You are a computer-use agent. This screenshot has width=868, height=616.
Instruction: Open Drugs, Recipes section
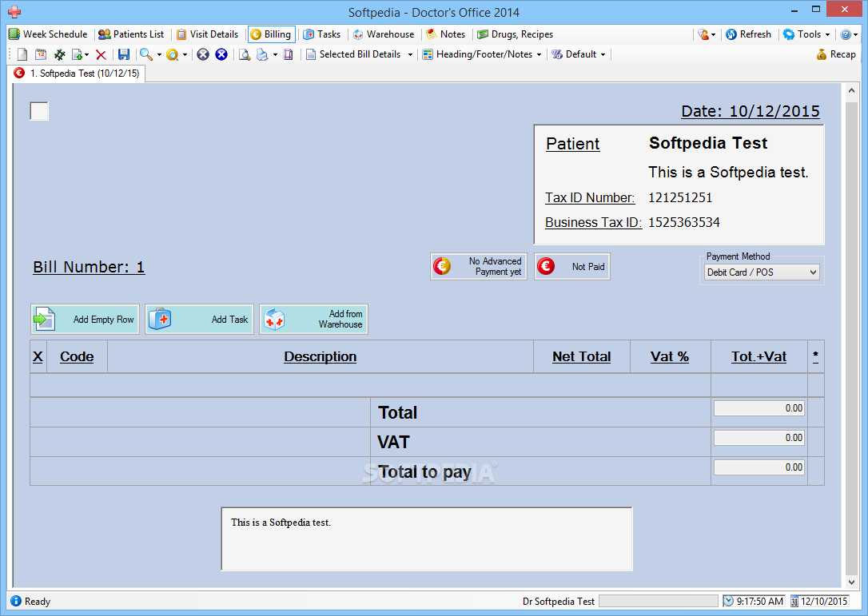click(516, 34)
